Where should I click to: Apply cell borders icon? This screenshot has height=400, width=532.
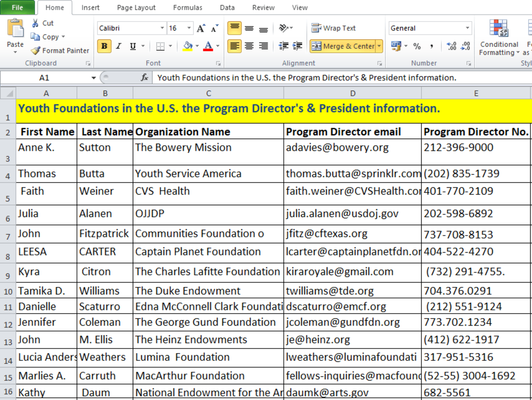click(x=160, y=46)
